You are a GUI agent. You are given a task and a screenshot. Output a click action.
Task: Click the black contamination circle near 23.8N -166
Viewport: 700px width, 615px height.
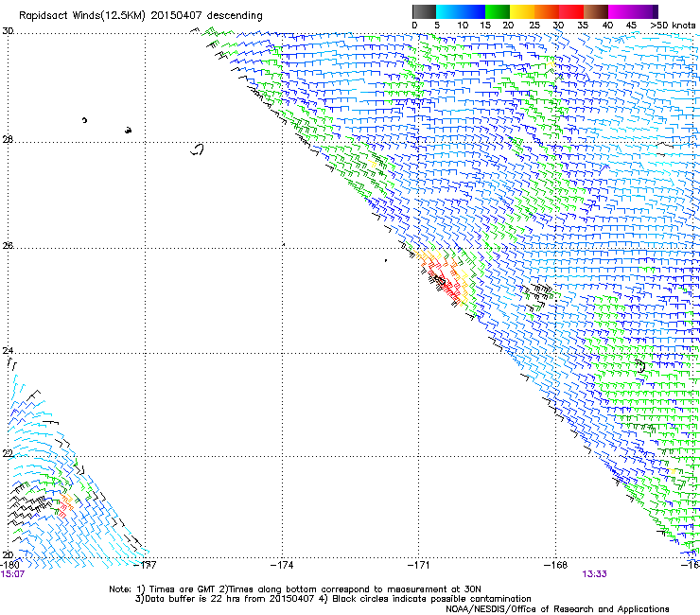pyautogui.click(x=640, y=366)
